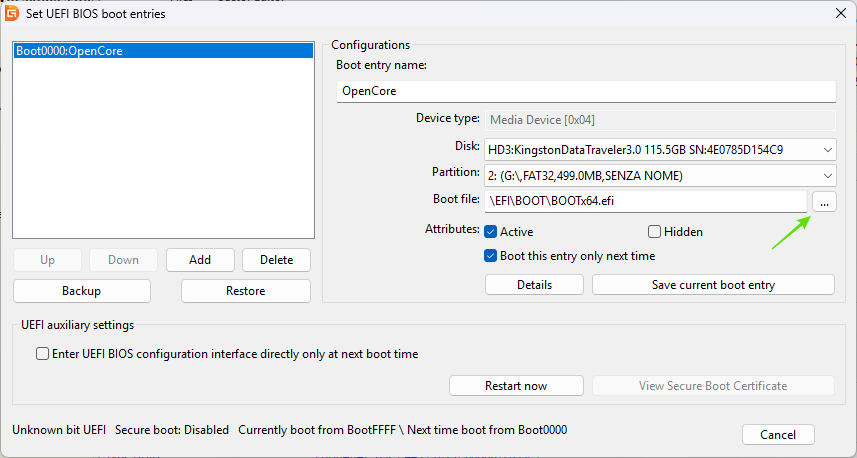Screen dimensions: 857x458
Task: Open the Partition dropdown selector
Action: (660, 175)
